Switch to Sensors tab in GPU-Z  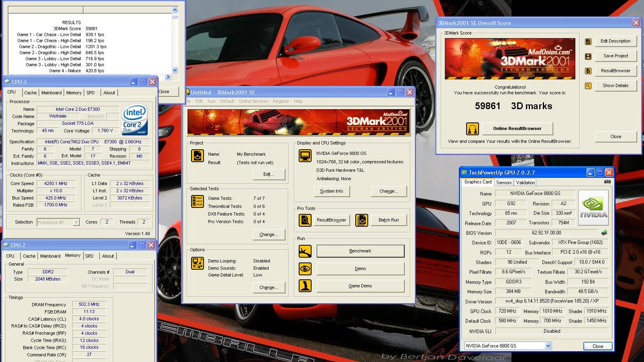click(x=503, y=183)
